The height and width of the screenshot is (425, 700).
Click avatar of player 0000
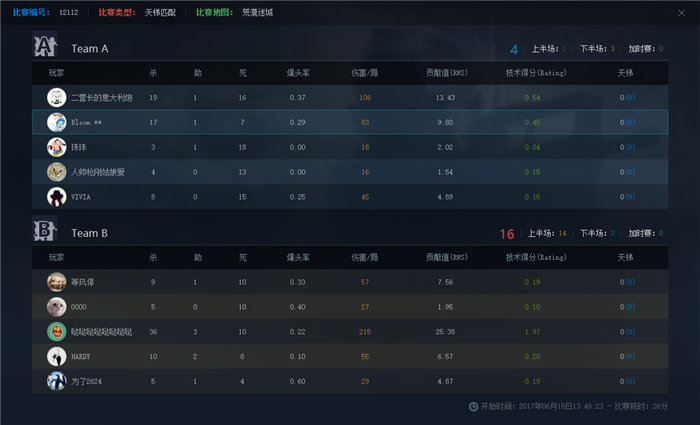56,307
